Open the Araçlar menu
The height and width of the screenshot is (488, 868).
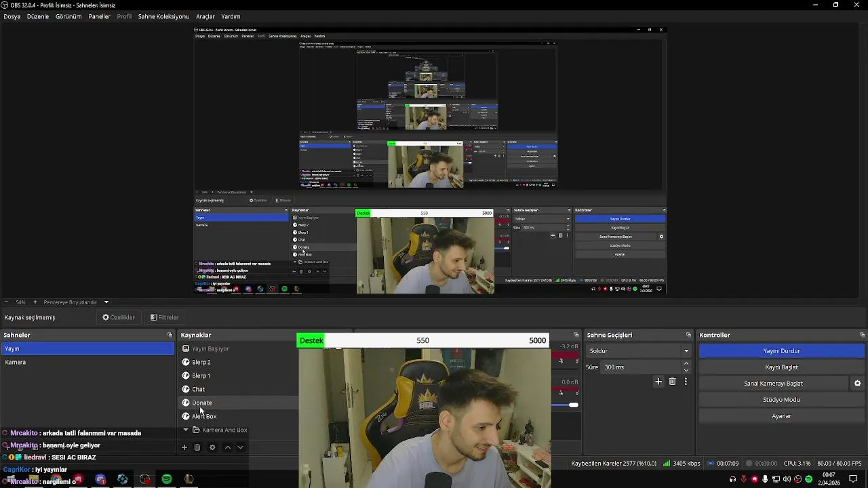click(205, 16)
